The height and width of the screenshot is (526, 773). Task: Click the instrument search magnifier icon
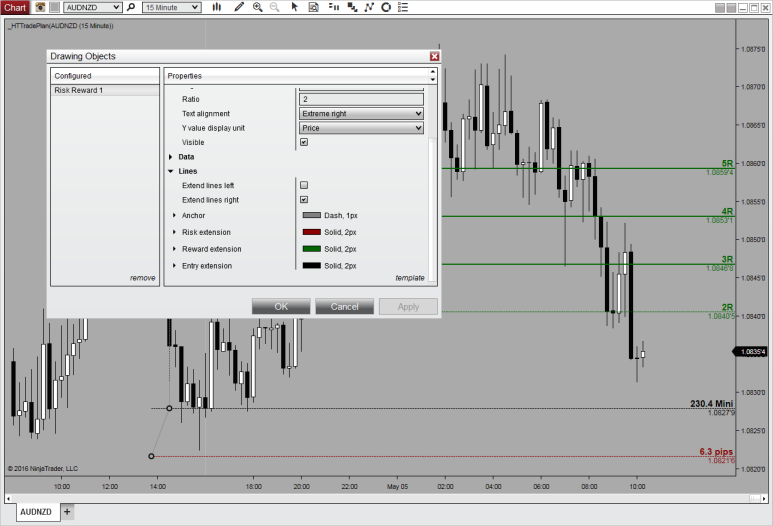[131, 7]
